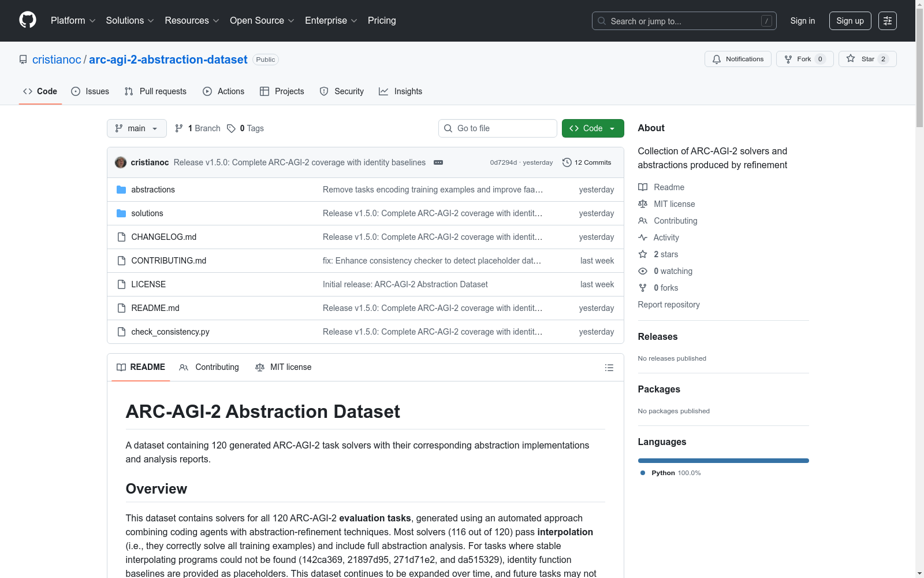Switch to the Projects tab
The height and width of the screenshot is (578, 924).
tap(282, 91)
